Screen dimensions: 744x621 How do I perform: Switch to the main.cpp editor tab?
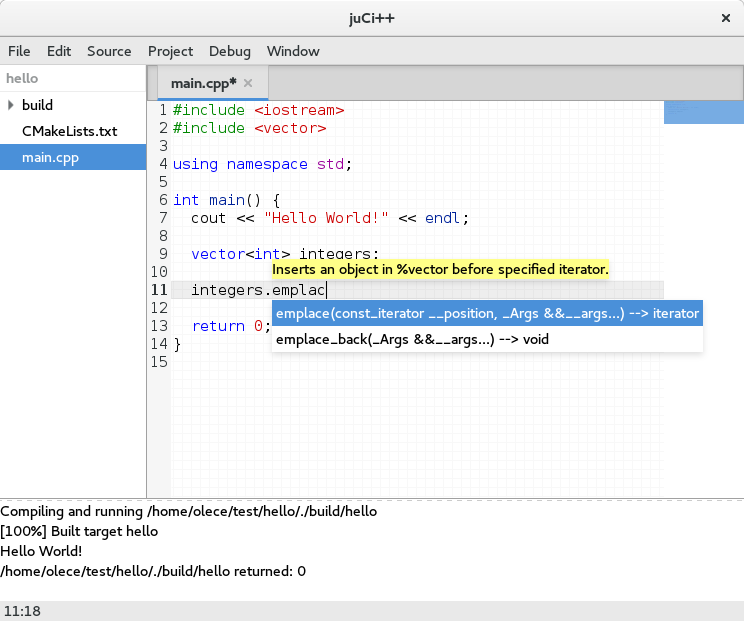[203, 83]
